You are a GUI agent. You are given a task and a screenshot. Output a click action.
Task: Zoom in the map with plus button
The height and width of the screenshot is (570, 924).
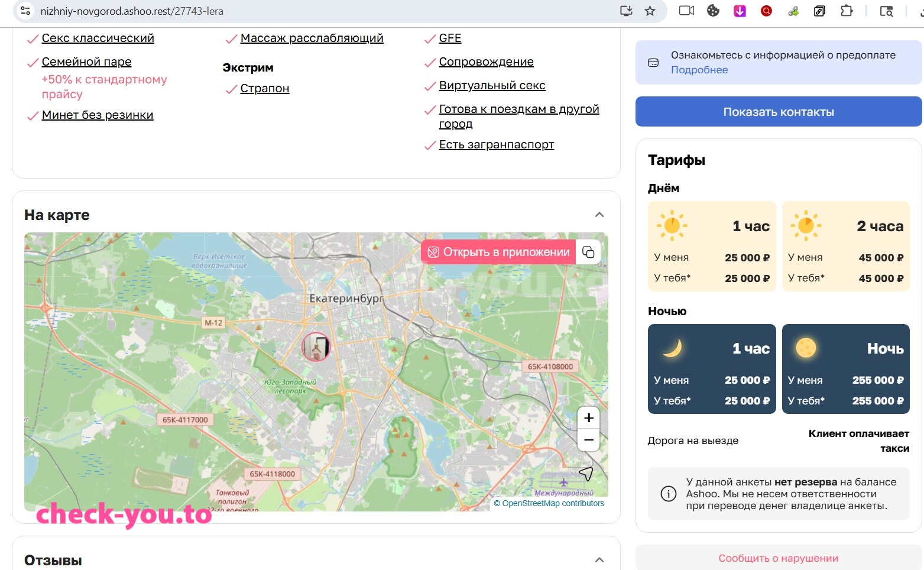(x=589, y=418)
